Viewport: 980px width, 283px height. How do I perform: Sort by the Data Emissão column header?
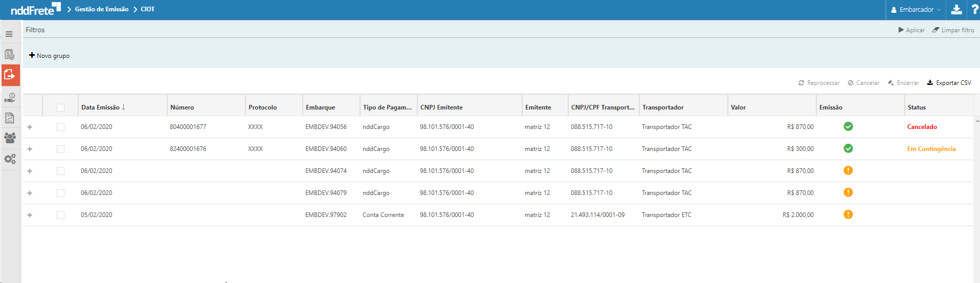[x=100, y=107]
